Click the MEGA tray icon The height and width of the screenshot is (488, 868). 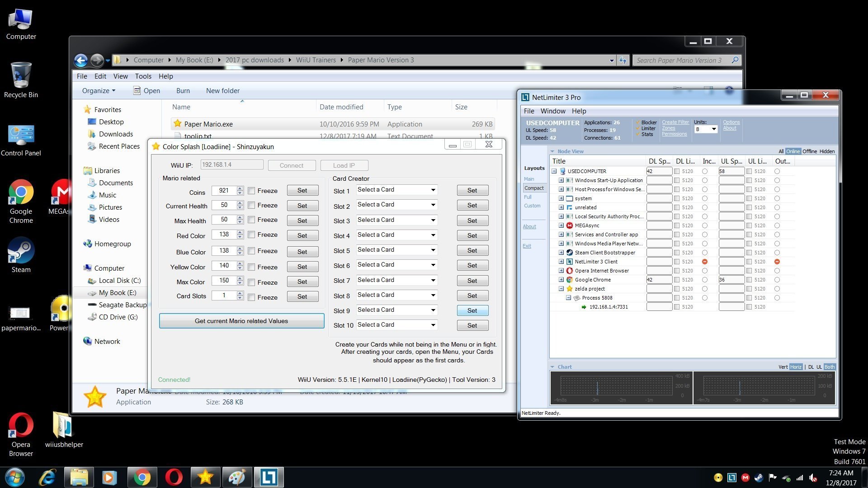(745, 478)
